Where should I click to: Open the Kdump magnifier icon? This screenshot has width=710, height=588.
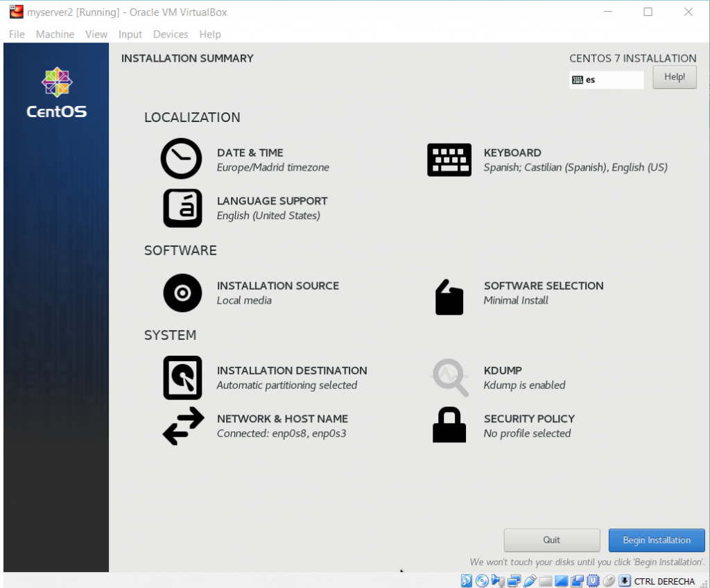coord(449,377)
